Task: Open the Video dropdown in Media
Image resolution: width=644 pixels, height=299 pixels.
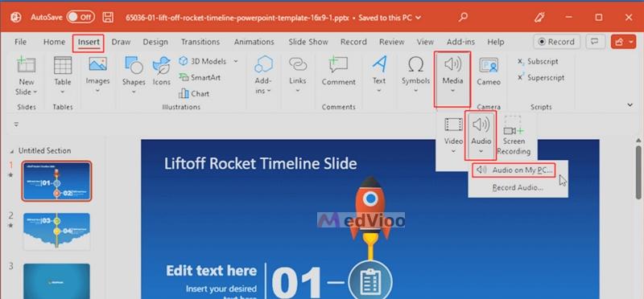Action: pyautogui.click(x=453, y=135)
